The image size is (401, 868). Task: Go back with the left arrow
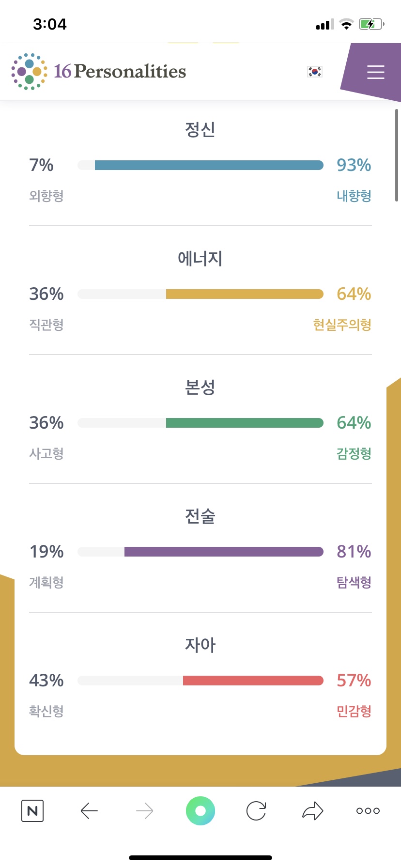pyautogui.click(x=89, y=811)
